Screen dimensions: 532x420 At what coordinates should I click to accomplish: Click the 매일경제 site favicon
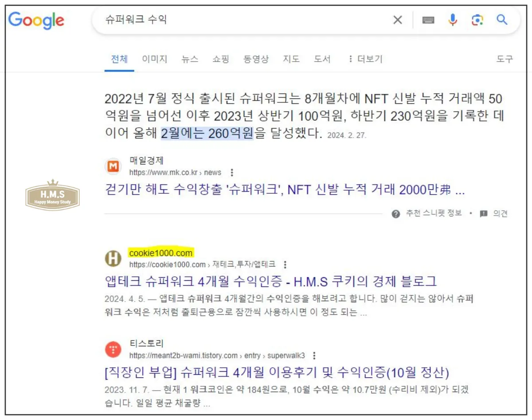(113, 166)
